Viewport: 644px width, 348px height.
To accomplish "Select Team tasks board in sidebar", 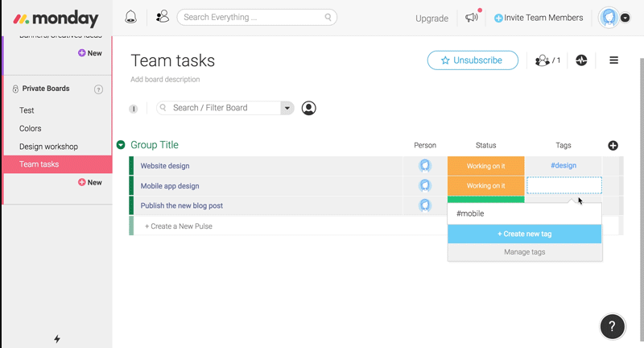I will [57, 164].
